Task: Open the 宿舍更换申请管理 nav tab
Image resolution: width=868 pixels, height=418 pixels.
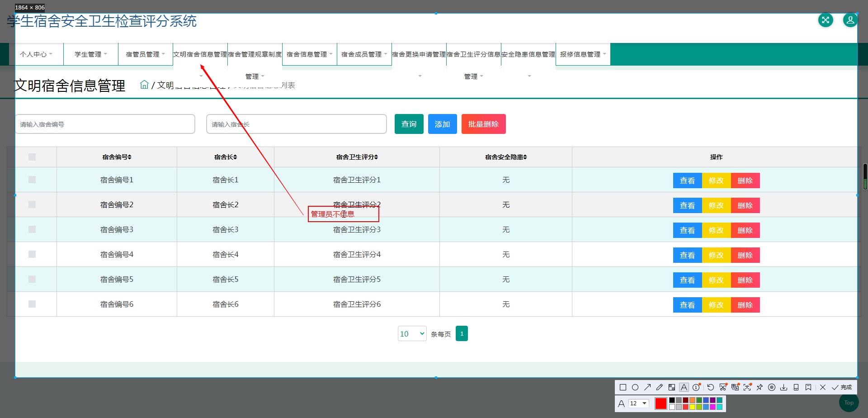Action: coord(419,54)
